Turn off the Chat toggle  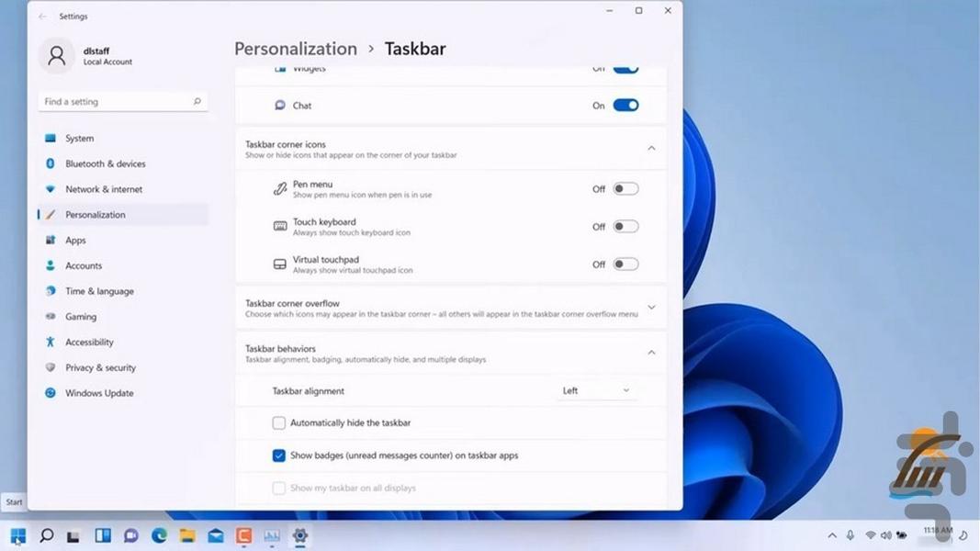[x=625, y=106]
